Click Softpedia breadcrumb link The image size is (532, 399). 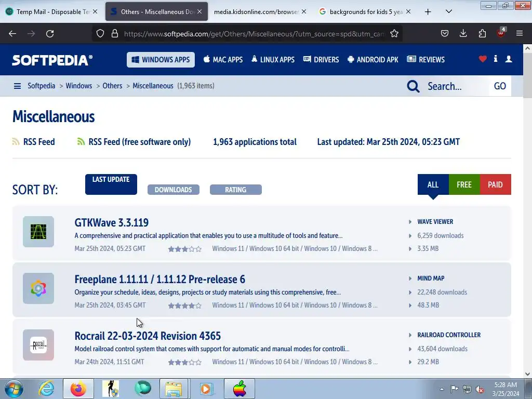(x=42, y=86)
